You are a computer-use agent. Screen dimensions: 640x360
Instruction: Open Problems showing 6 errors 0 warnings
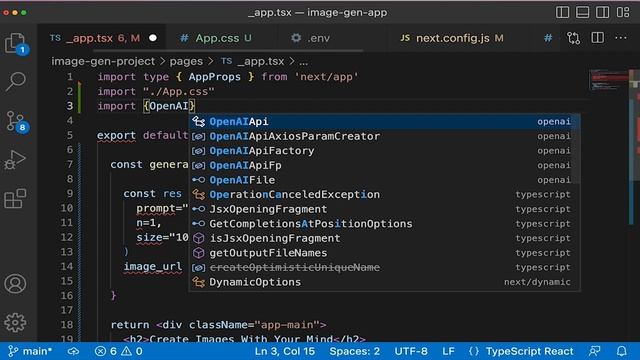pyautogui.click(x=118, y=351)
